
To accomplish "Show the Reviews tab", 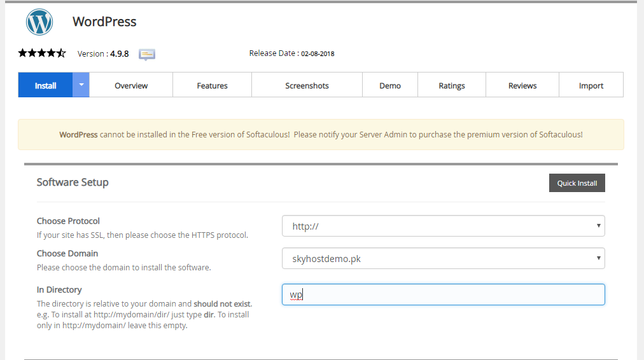I will coord(522,85).
